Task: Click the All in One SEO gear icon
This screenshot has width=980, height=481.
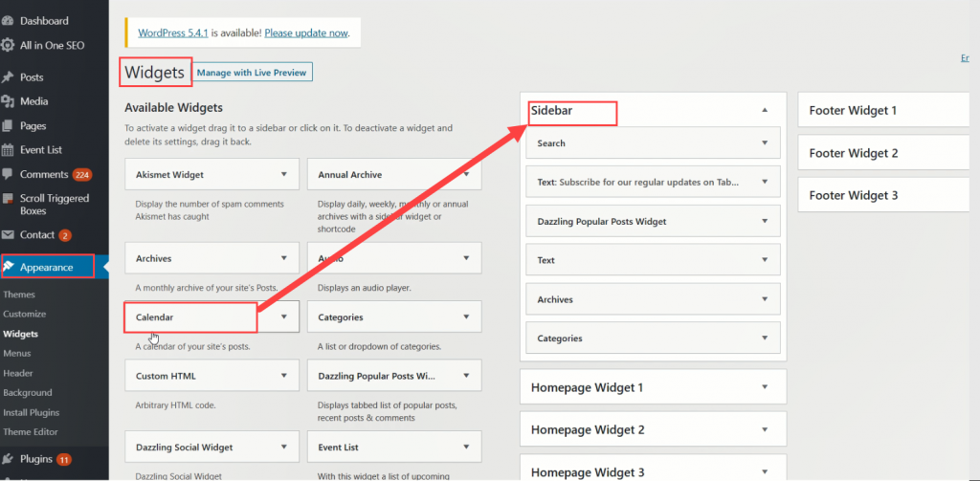Action: [x=8, y=45]
